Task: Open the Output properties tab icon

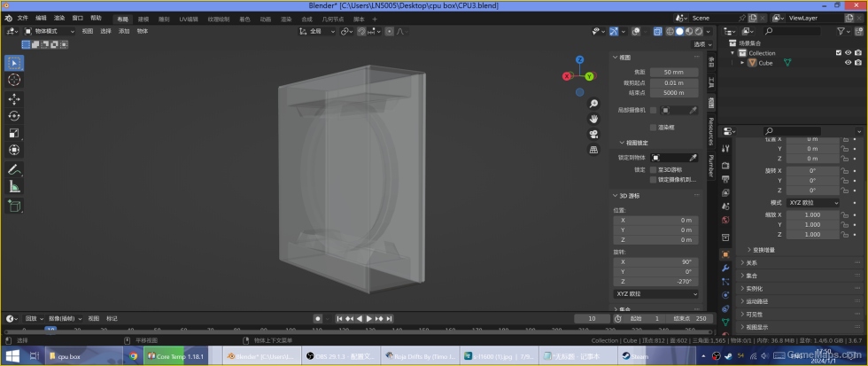Action: point(725,179)
